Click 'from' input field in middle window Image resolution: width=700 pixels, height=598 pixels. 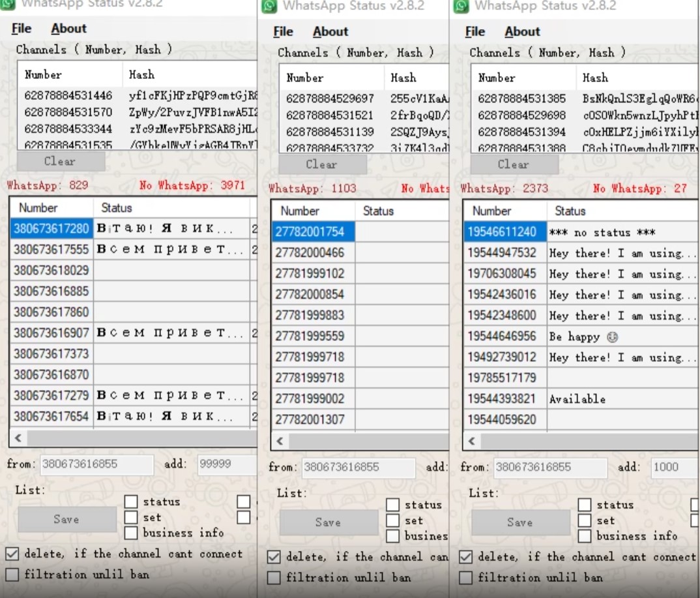pos(358,467)
